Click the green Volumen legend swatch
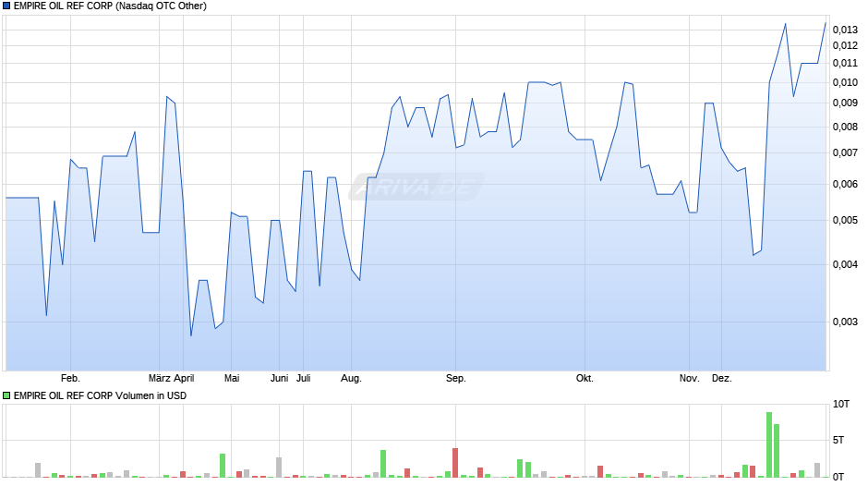The height and width of the screenshot is (486, 868). click(6, 395)
